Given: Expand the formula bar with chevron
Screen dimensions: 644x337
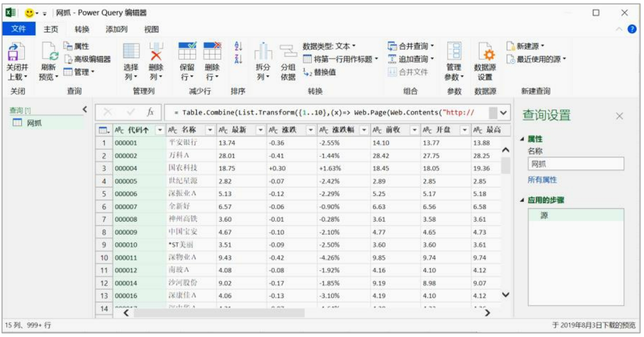Looking at the screenshot, I should [504, 113].
